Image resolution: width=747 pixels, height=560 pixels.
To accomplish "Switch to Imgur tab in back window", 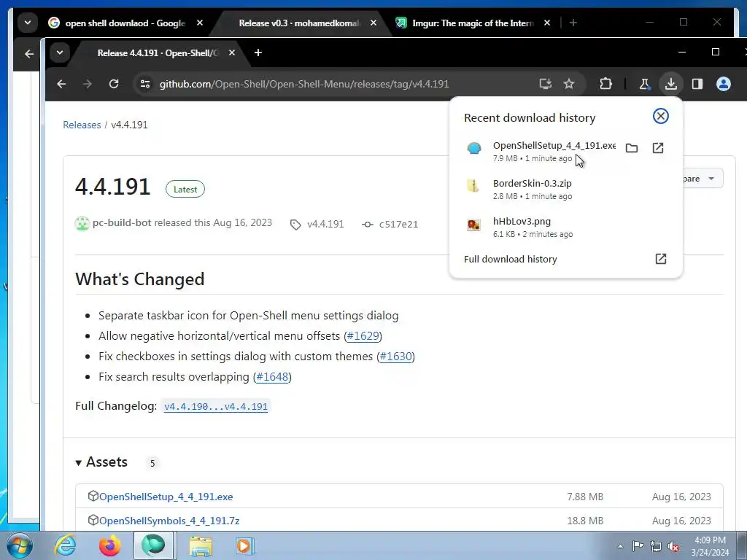I will click(x=473, y=23).
